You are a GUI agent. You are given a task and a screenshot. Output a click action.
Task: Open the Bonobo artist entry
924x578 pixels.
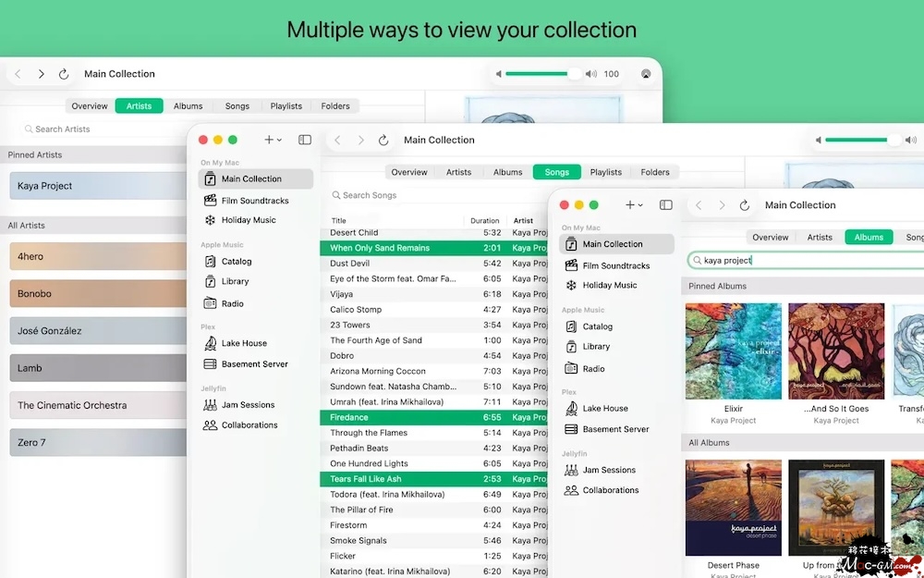(97, 294)
